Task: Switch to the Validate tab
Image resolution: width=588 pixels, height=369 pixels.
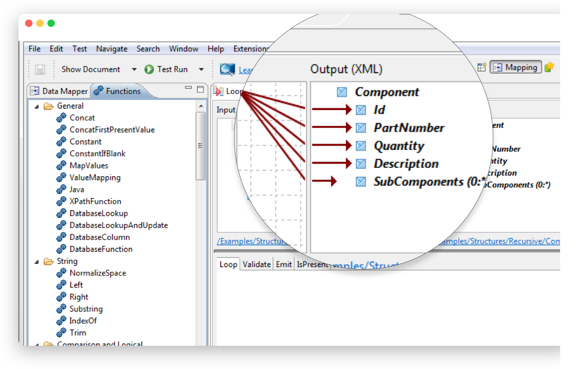Action: click(256, 264)
